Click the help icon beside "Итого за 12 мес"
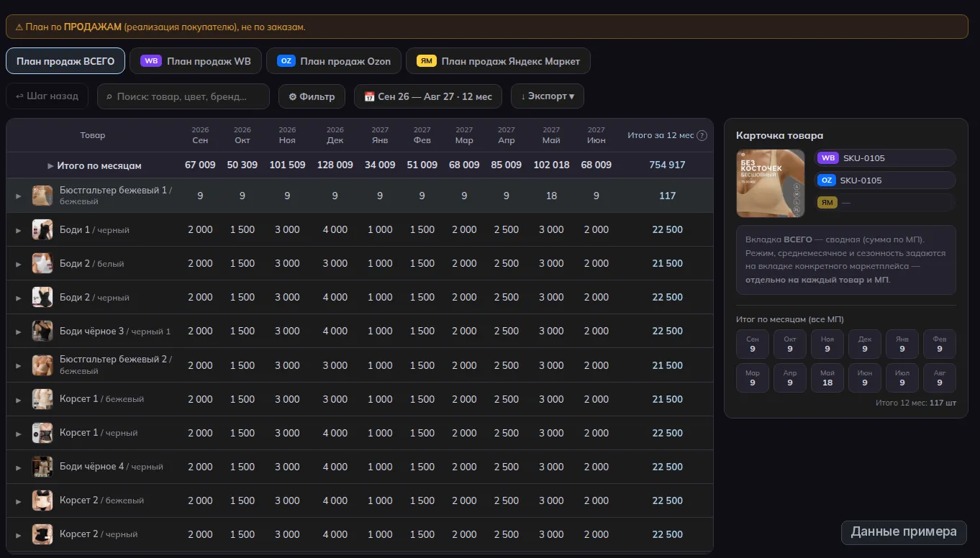The image size is (980, 558). [702, 135]
